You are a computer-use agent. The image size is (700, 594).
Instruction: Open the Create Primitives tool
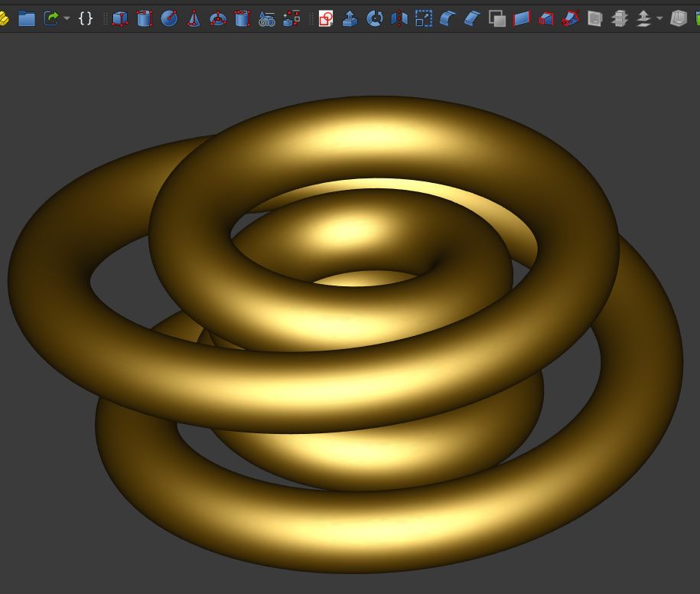(x=267, y=19)
